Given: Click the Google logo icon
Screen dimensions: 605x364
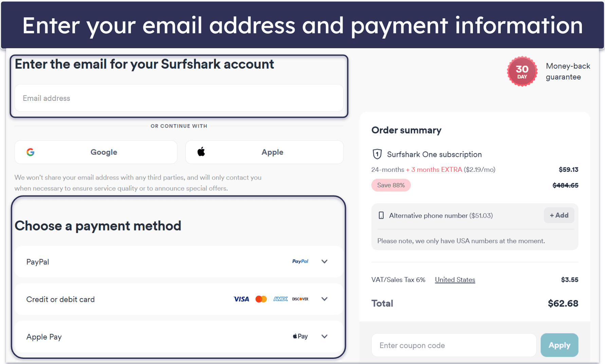Looking at the screenshot, I should tap(31, 152).
